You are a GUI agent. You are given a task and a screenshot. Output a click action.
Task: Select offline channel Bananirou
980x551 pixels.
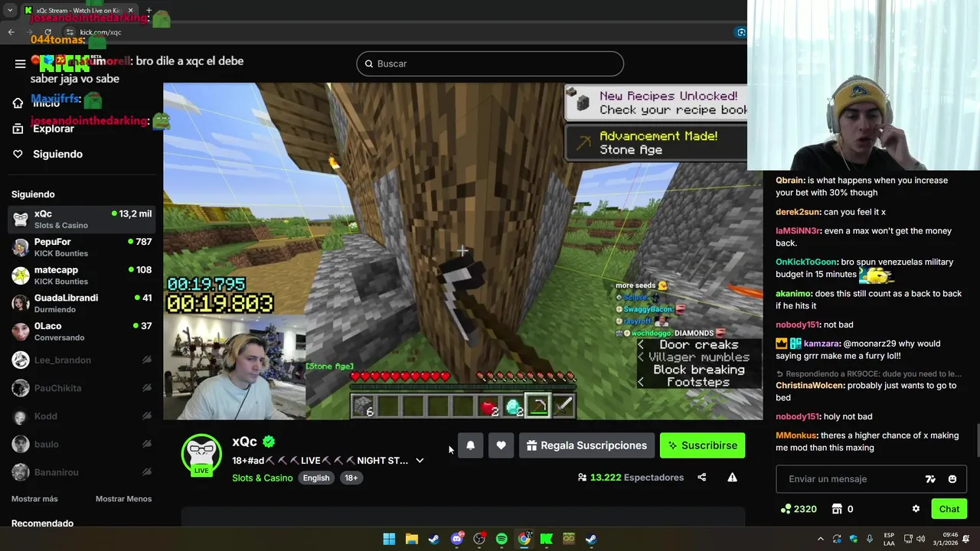[81, 472]
